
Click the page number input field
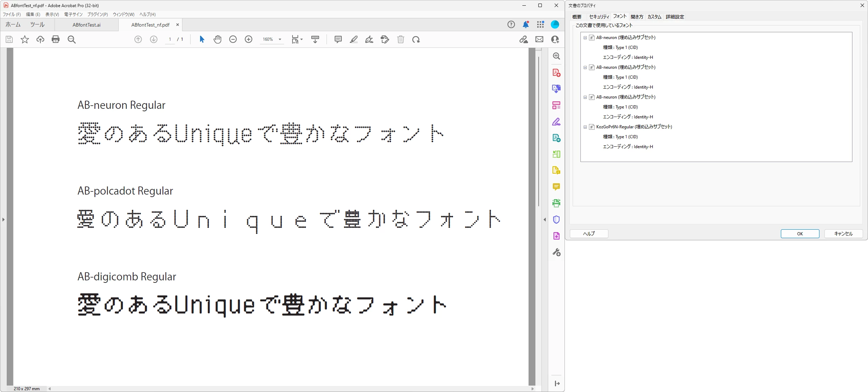coord(170,39)
